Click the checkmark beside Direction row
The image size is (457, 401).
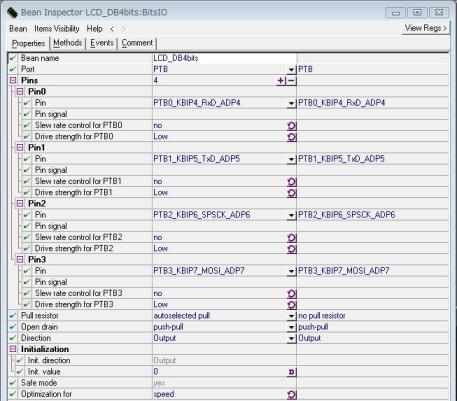[x=13, y=338]
